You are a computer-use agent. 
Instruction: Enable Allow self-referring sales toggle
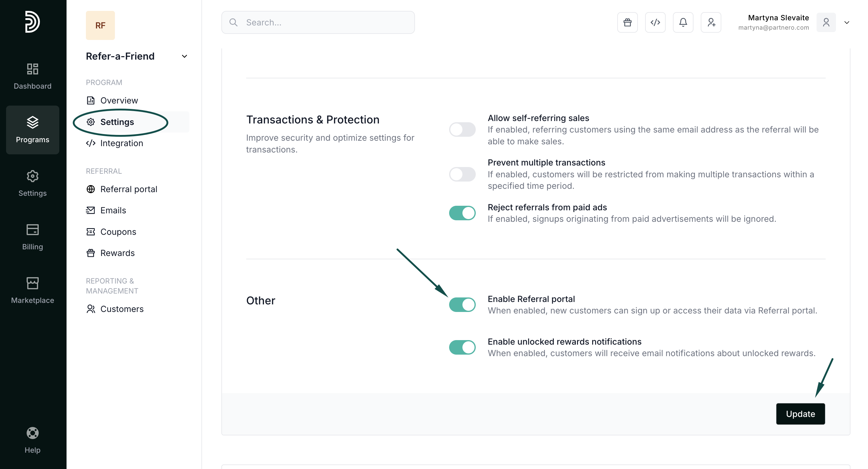(462, 130)
